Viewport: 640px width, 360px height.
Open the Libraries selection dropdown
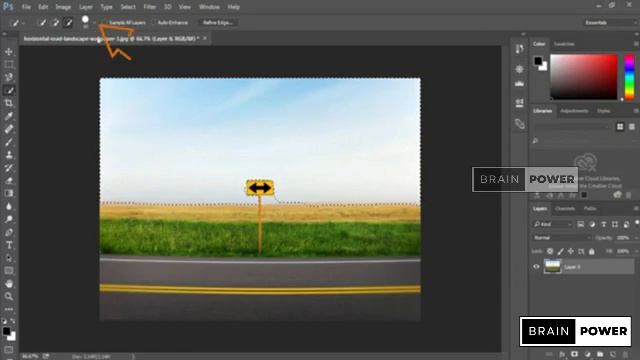572,127
